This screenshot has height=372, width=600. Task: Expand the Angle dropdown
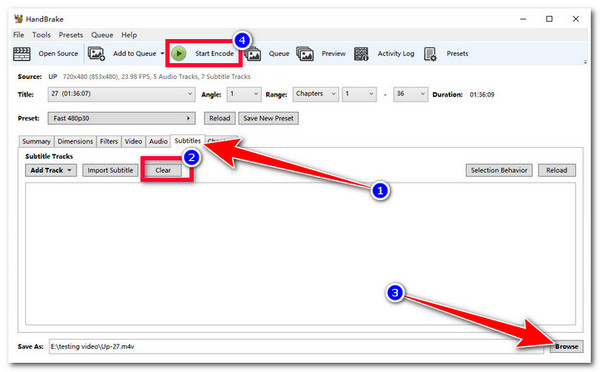click(x=244, y=94)
